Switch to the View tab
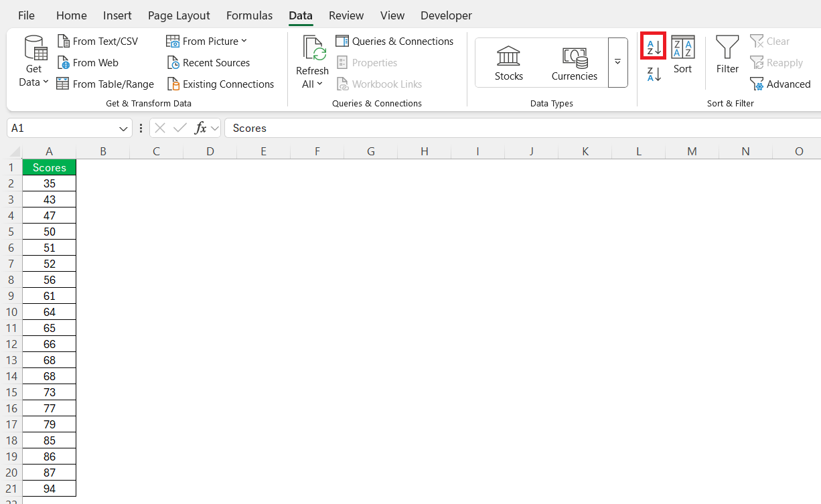 392,15
